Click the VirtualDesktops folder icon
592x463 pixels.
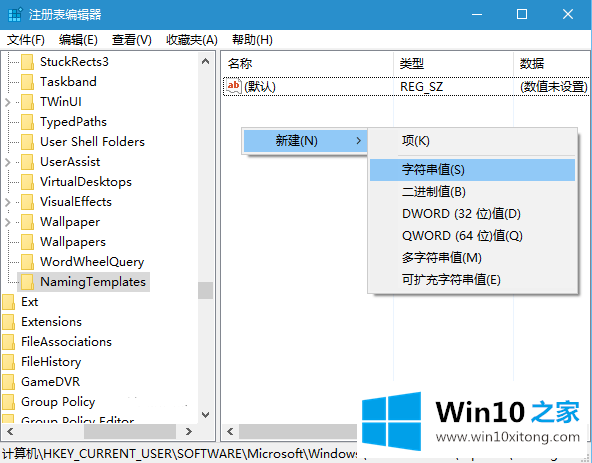[27, 182]
